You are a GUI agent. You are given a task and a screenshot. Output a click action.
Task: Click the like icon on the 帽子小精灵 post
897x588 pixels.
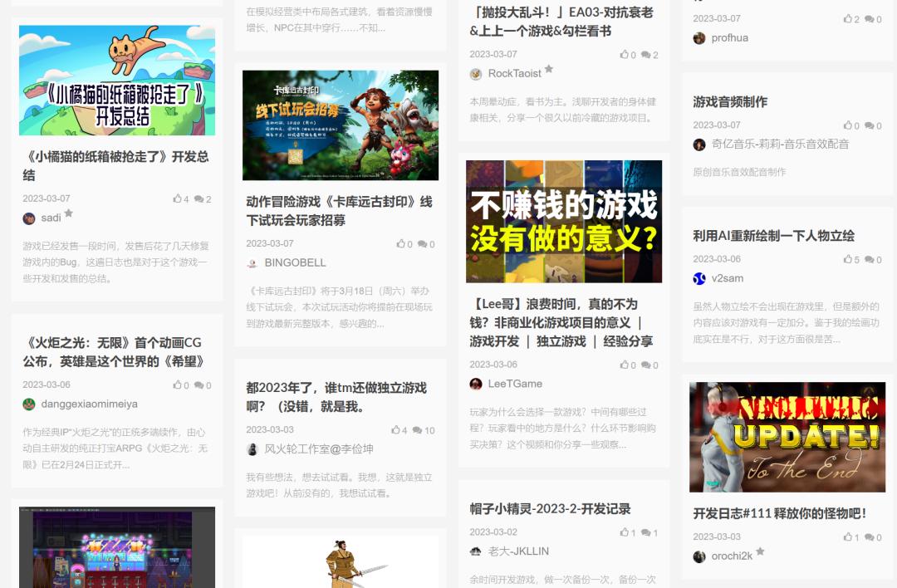tap(624, 532)
